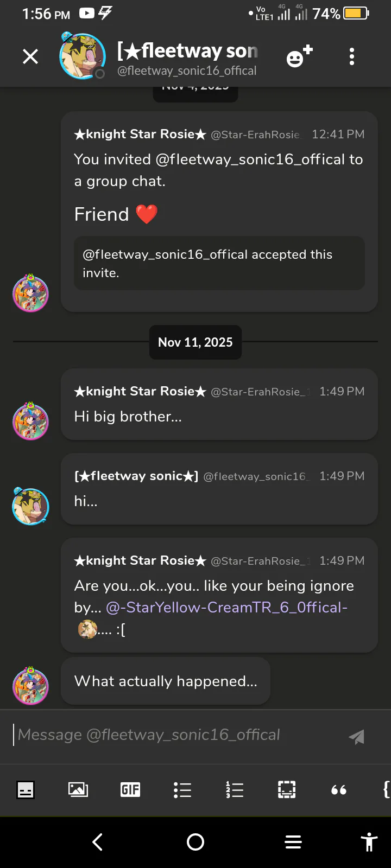Close the chat with the X icon

(x=30, y=56)
